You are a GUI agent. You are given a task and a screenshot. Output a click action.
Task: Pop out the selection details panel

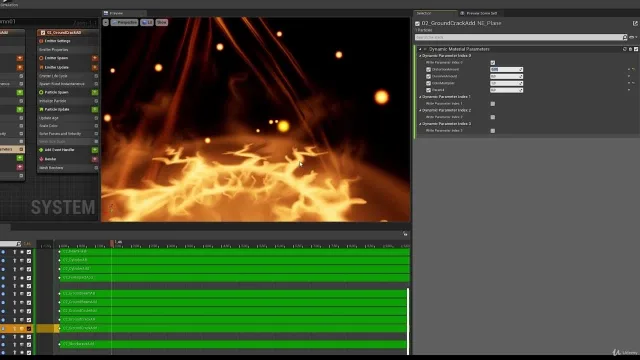(635, 24)
